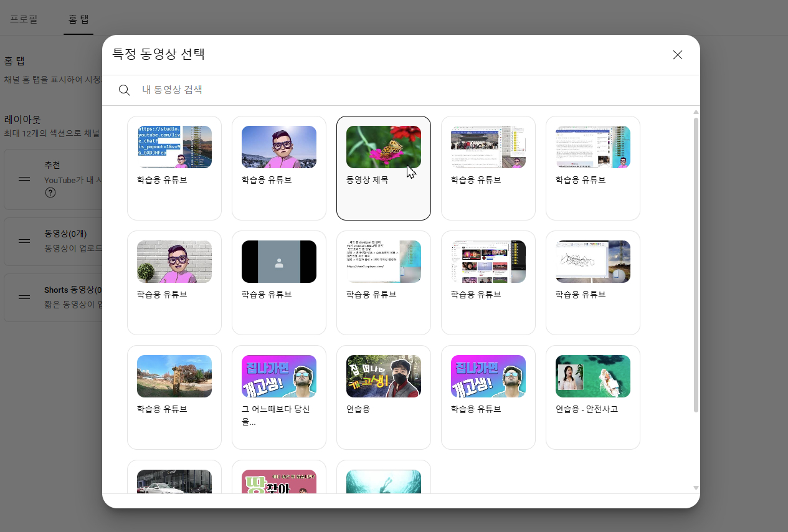
Task: Click the drag handle beside Shorts 동영상
Action: tap(24, 297)
